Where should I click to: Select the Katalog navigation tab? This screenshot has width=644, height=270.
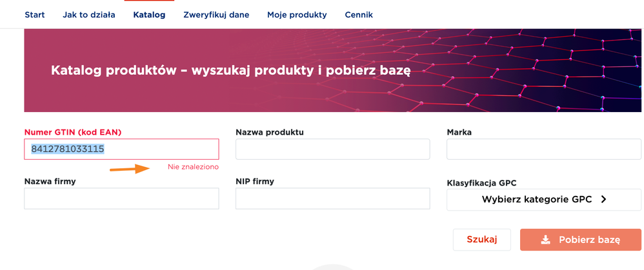pyautogui.click(x=149, y=14)
